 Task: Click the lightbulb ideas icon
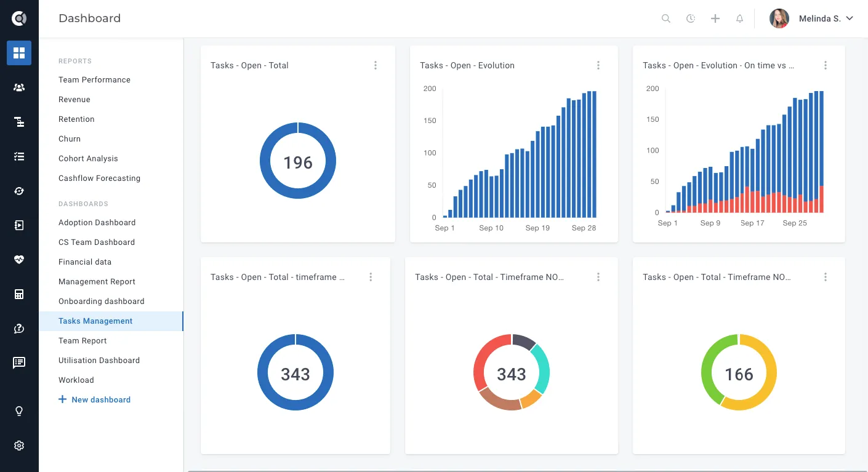(x=19, y=411)
